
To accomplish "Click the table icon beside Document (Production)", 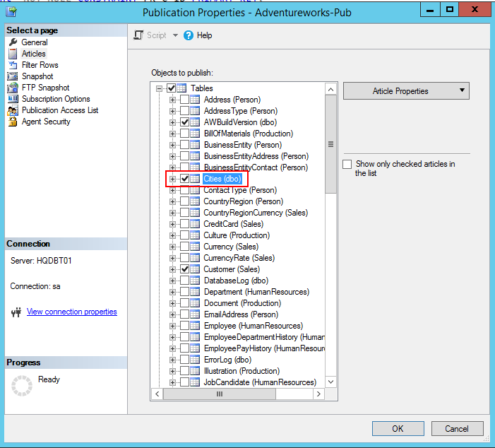I will [x=195, y=303].
